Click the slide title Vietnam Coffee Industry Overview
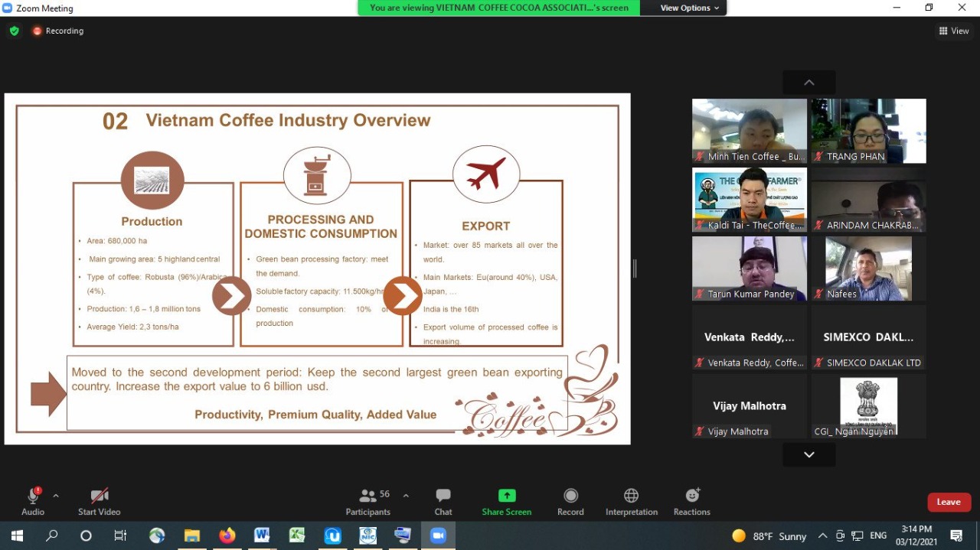Screen dimensions: 980x550 (288, 121)
